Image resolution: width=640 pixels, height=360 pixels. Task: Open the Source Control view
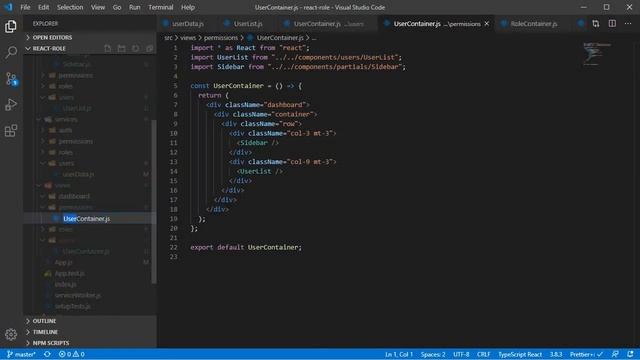point(11,79)
